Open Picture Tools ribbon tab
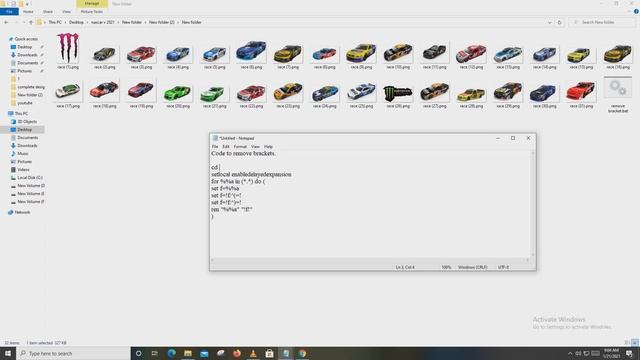Screen dimensions: 640x360 pyautogui.click(x=92, y=12)
